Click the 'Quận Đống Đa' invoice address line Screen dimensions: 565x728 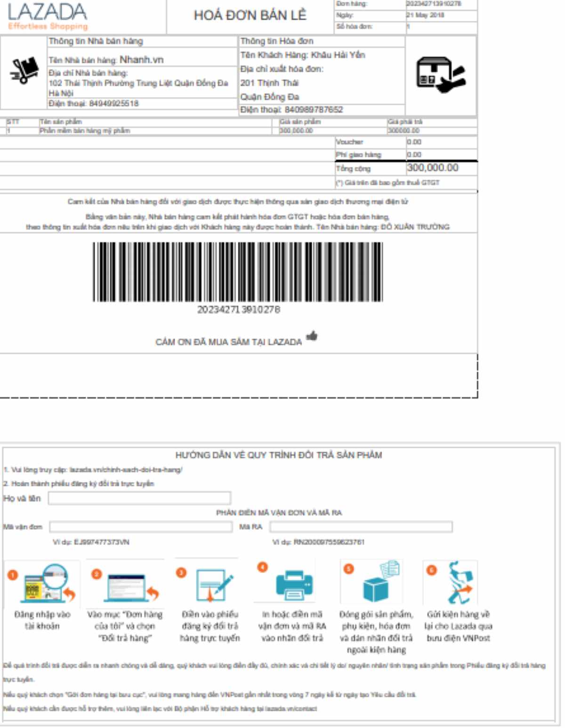click(270, 97)
